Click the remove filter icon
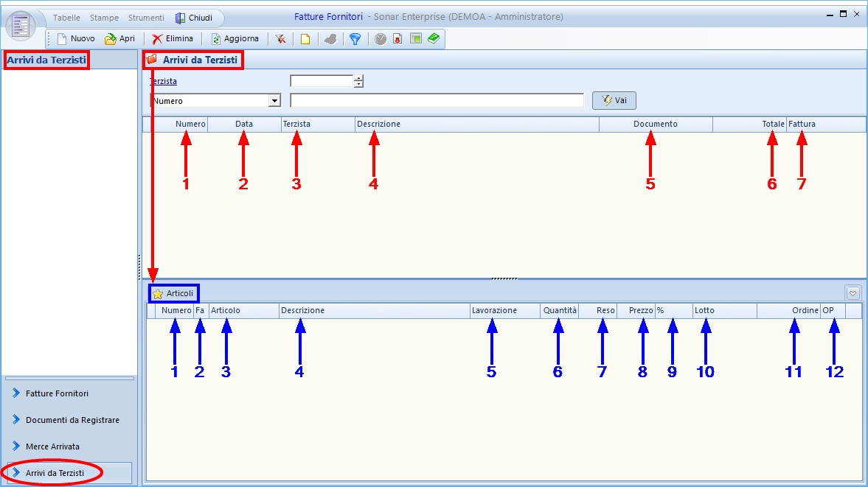Screen dimensions: 868x487 [281, 39]
